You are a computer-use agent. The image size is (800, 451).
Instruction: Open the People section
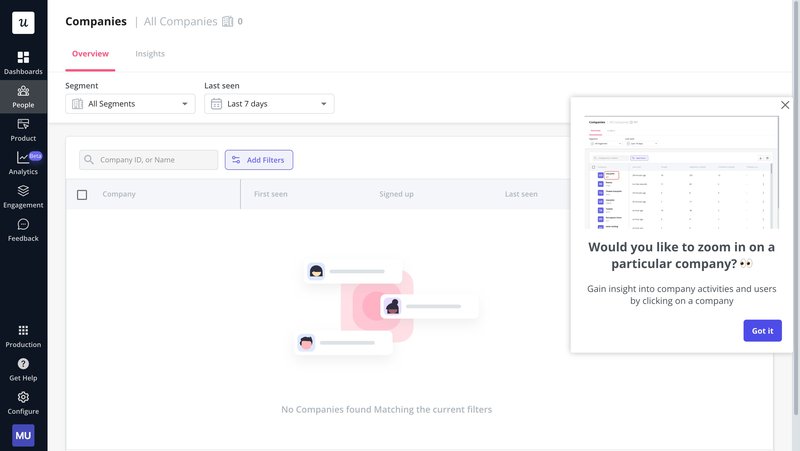tap(23, 96)
